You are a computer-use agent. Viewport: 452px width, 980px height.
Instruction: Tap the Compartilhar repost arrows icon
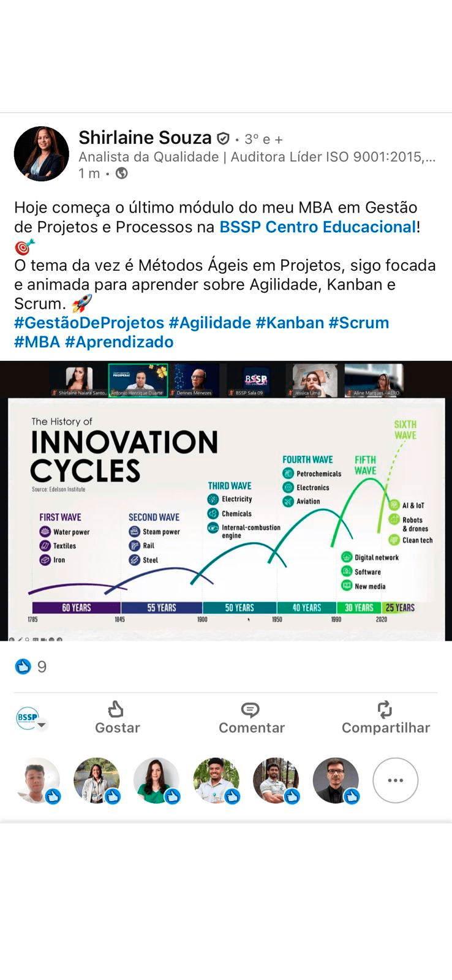[385, 709]
